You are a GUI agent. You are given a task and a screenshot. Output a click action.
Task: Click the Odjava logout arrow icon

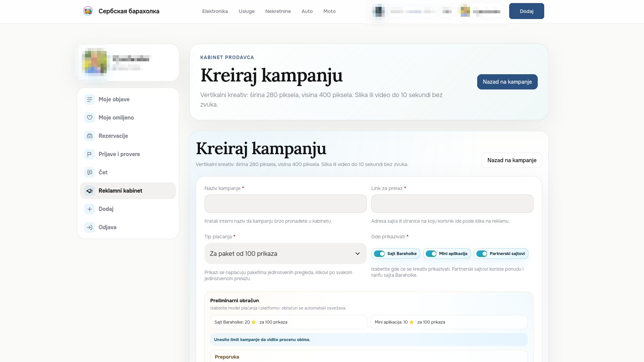tap(89, 227)
